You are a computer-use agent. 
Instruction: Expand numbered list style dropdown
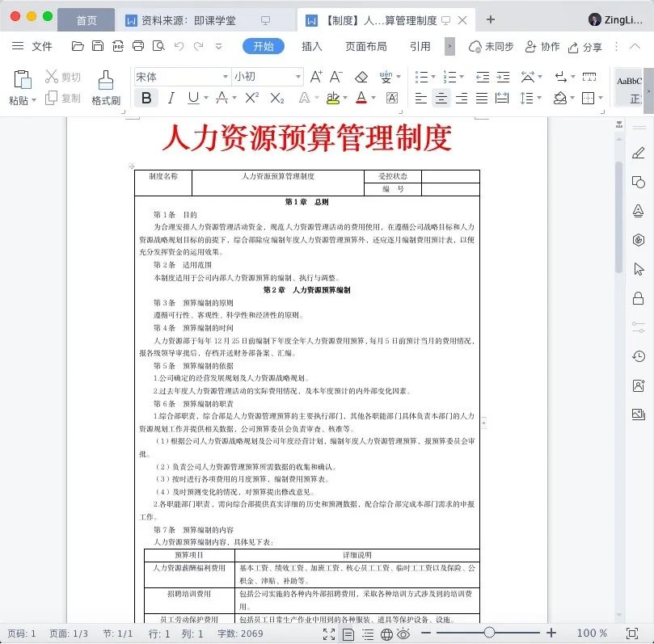tap(462, 77)
